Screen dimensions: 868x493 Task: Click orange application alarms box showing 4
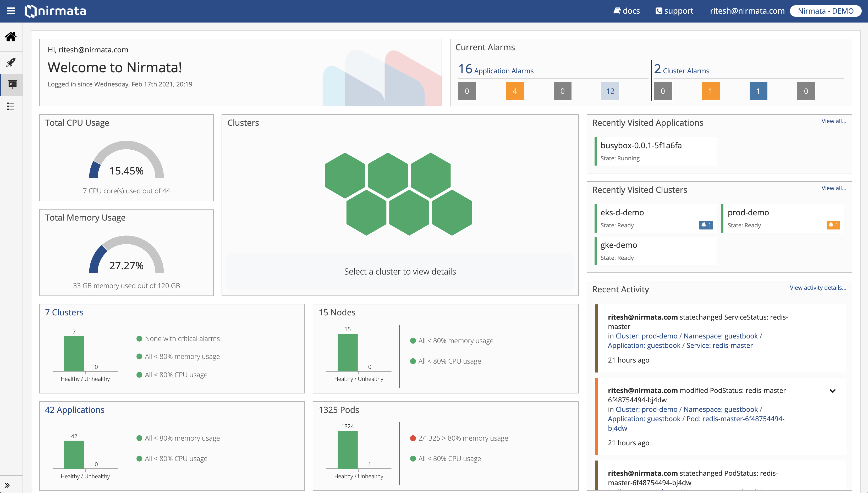515,91
